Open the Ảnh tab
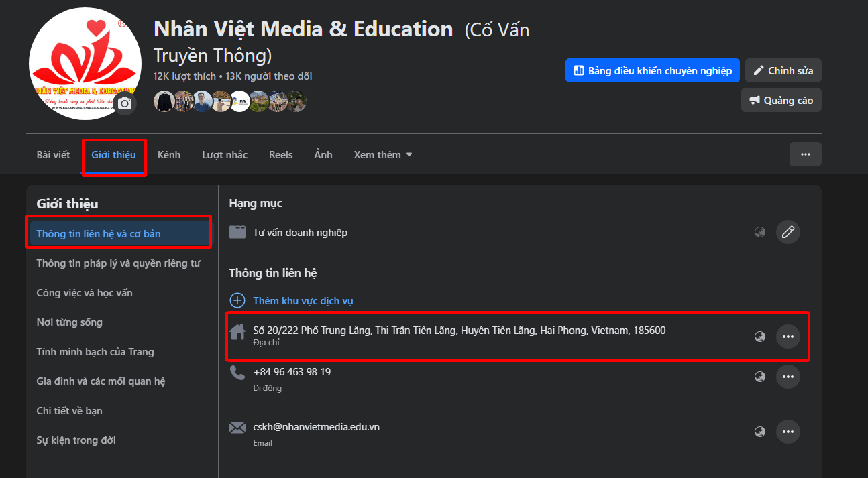Image resolution: width=868 pixels, height=478 pixels. coord(323,155)
